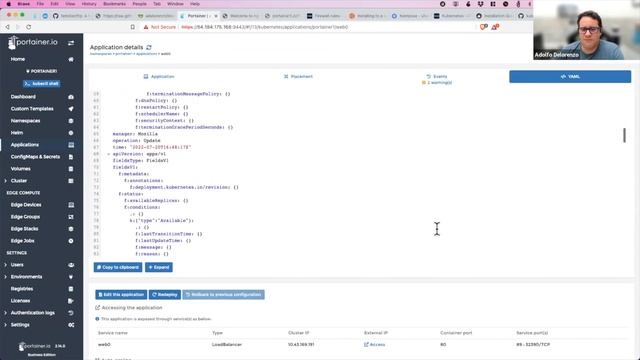Go to Namespaces page
The image size is (640, 360).
[25, 121]
